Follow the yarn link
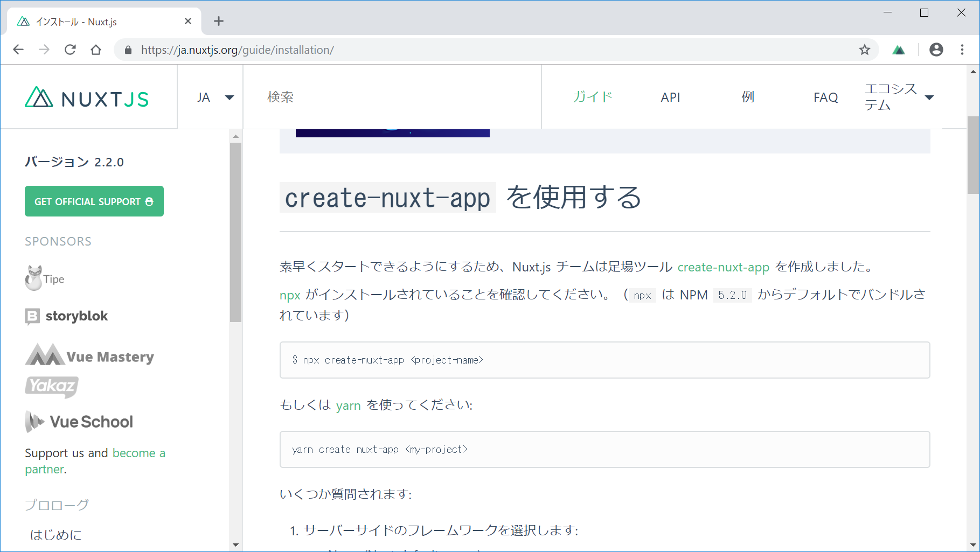980x552 pixels. pos(348,406)
